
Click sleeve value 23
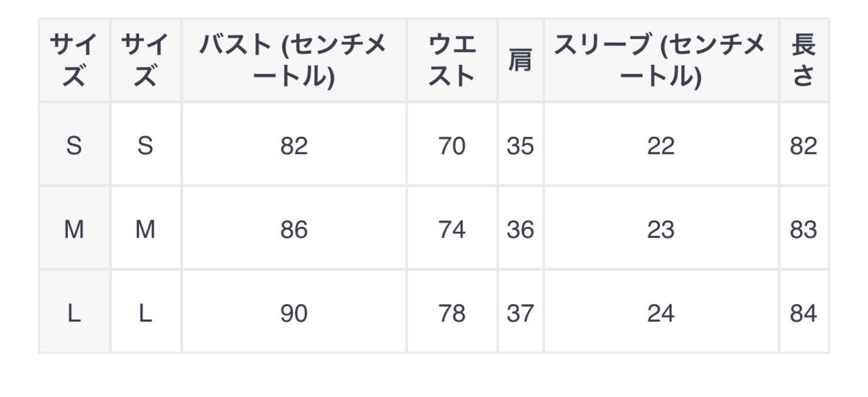click(x=660, y=230)
